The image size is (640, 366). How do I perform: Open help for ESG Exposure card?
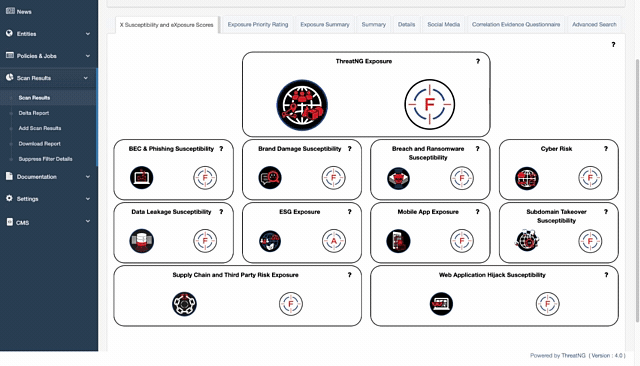pos(349,212)
